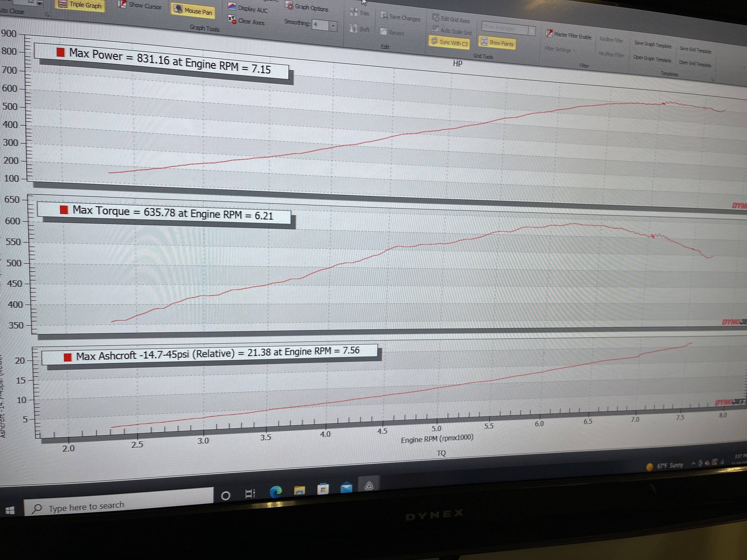747x560 pixels.
Task: Click the Display AUC icon
Action: [232, 7]
